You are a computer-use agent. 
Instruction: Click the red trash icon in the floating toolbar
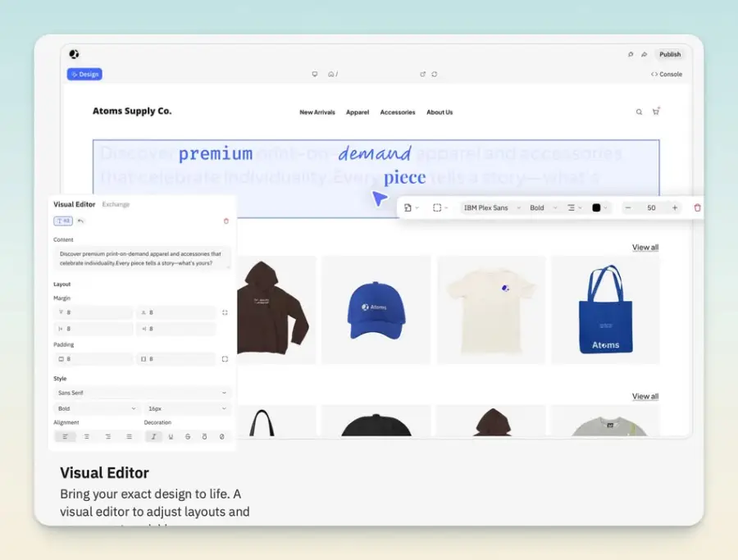[x=698, y=207]
